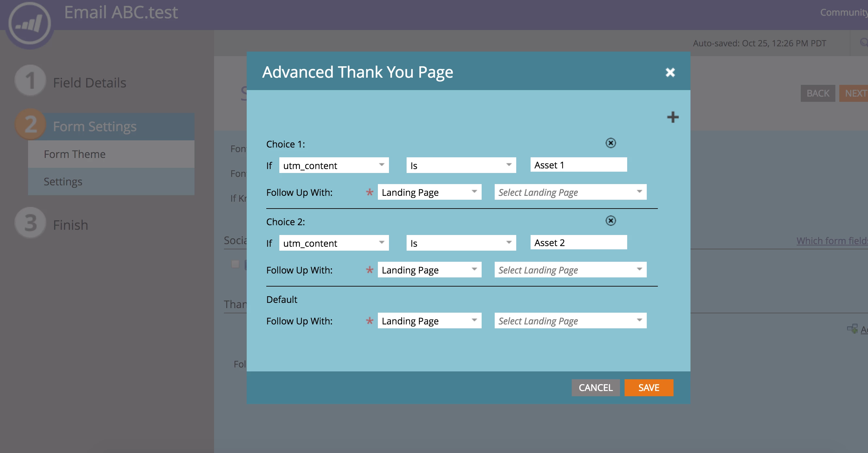The width and height of the screenshot is (868, 453).
Task: Open Choice 2 Landing Page type dropdown
Action: coord(429,270)
